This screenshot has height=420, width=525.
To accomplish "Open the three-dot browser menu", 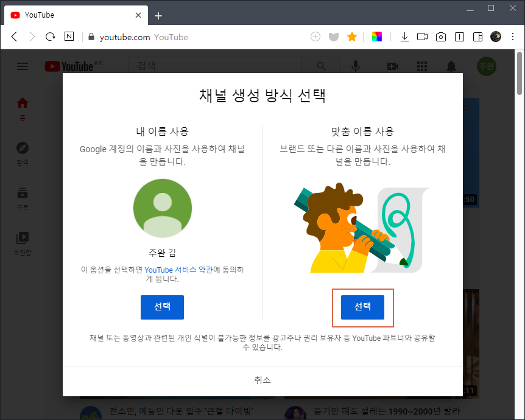I will pyautogui.click(x=513, y=37).
